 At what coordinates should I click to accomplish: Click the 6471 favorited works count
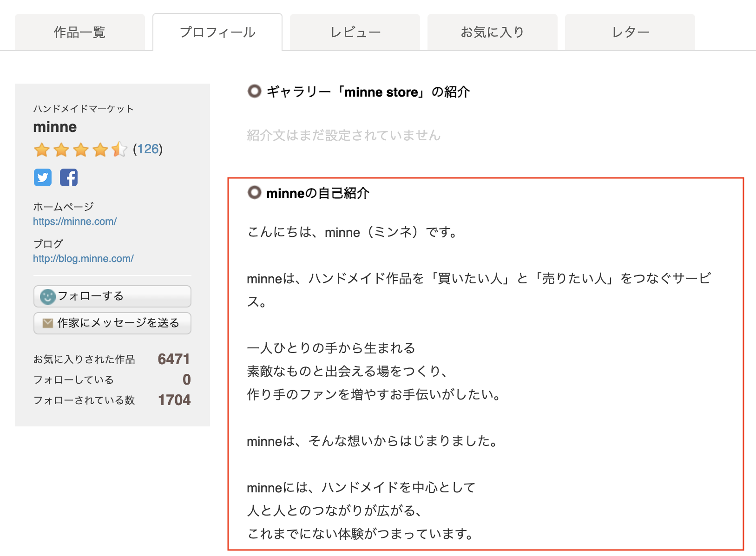(174, 359)
